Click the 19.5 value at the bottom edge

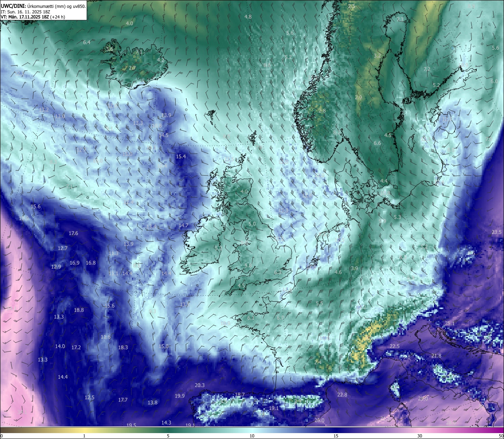pyautogui.click(x=131, y=425)
